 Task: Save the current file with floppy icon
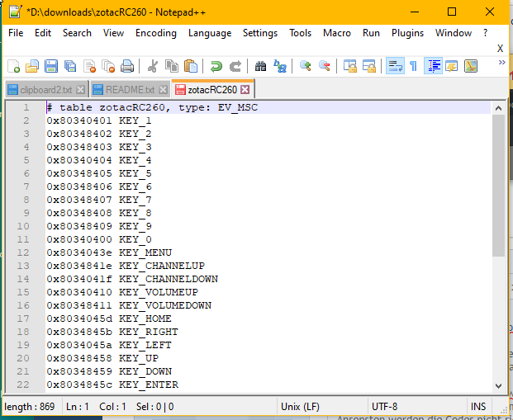[51, 66]
